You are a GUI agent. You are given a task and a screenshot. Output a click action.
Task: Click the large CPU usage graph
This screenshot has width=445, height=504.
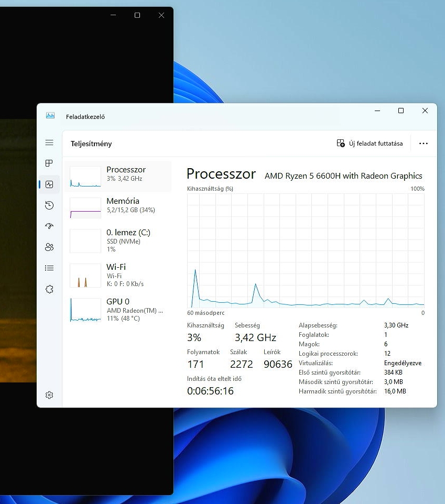[306, 250]
